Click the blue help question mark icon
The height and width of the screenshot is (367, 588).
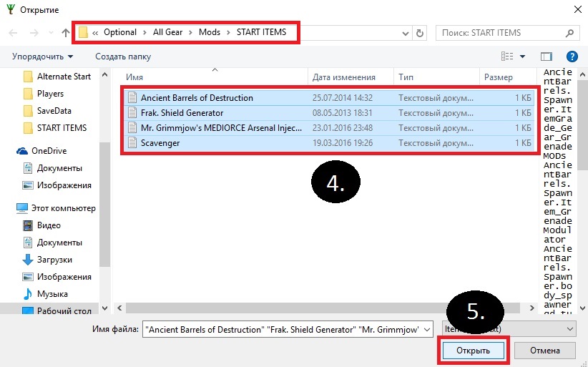[x=572, y=57]
